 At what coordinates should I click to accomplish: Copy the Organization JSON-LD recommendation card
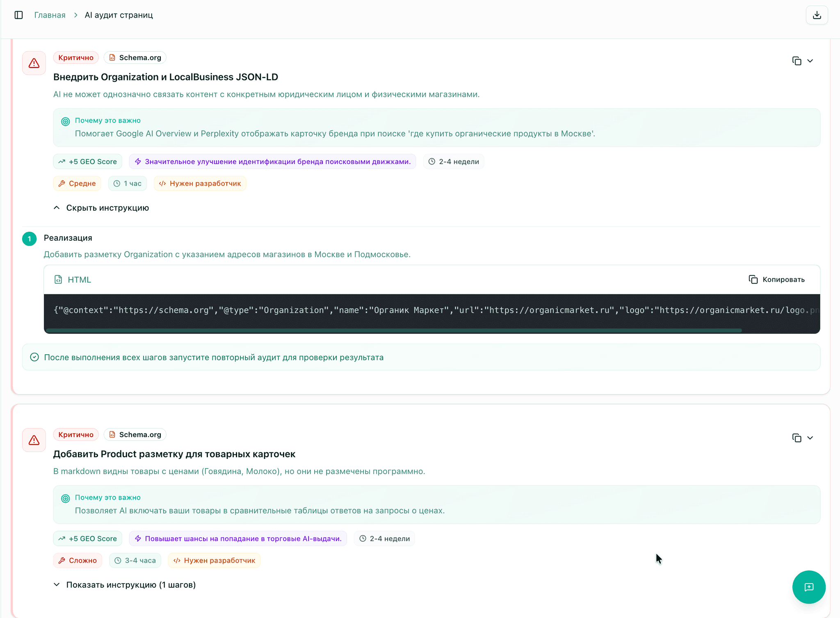797,61
